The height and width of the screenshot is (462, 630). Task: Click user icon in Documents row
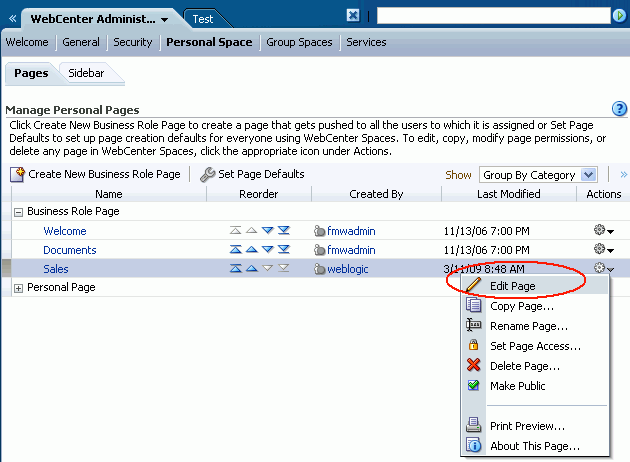pyautogui.click(x=319, y=250)
